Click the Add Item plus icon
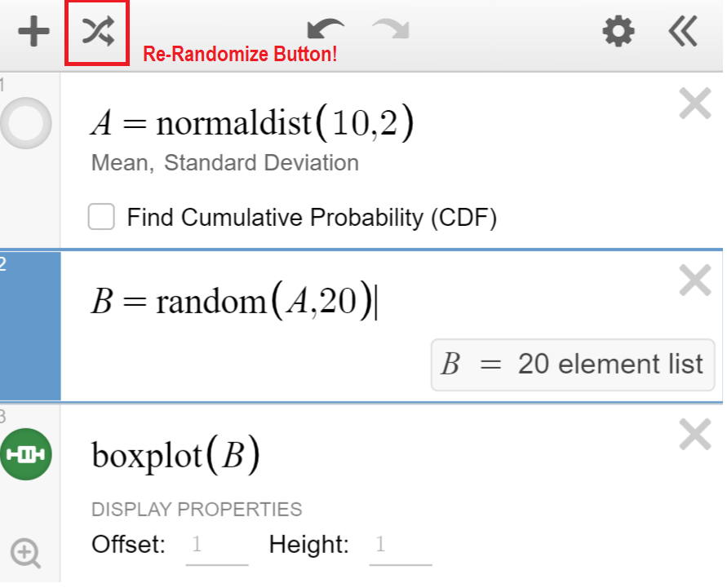 tap(33, 33)
